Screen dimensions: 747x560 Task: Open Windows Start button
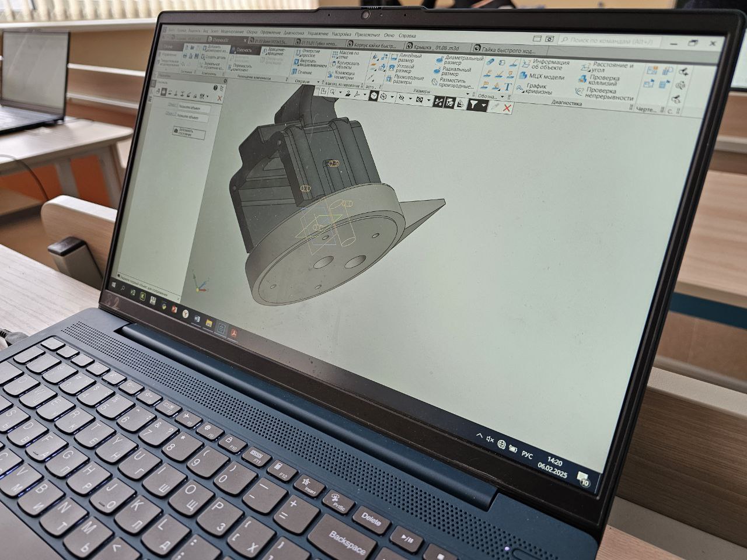pyautogui.click(x=113, y=285)
